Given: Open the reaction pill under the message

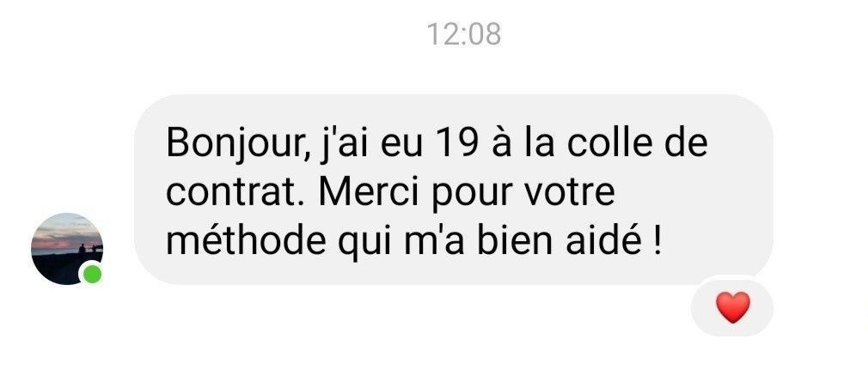Looking at the screenshot, I should [732, 307].
